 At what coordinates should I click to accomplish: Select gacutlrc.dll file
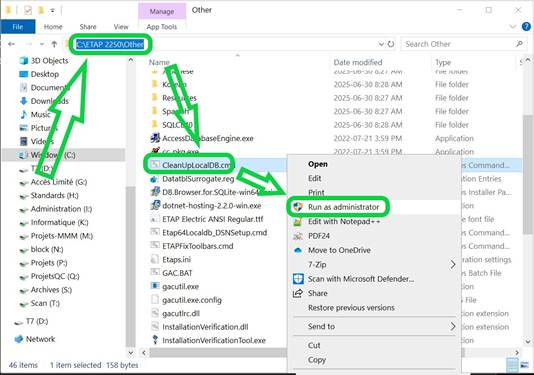(181, 313)
